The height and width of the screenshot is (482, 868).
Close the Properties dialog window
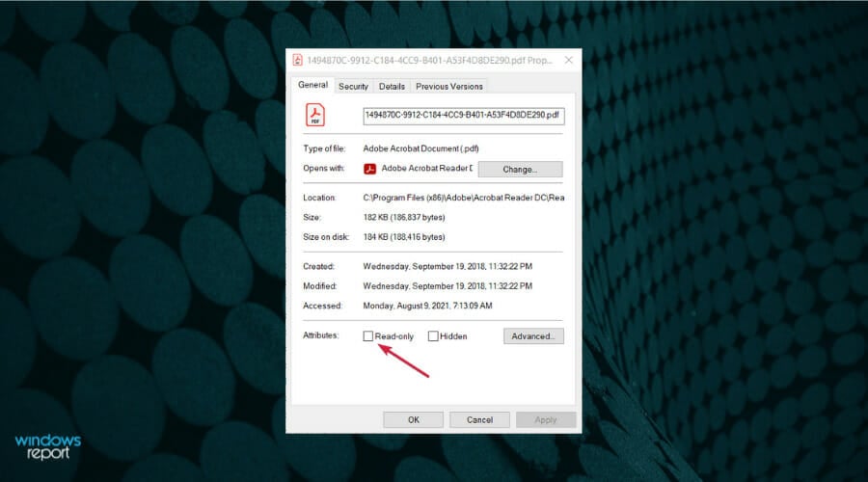[568, 60]
